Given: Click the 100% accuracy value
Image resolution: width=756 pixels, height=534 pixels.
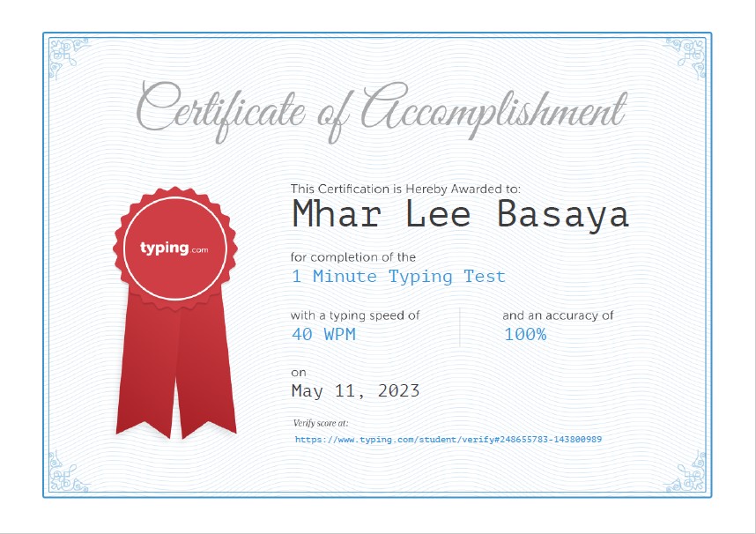Looking at the screenshot, I should point(525,334).
